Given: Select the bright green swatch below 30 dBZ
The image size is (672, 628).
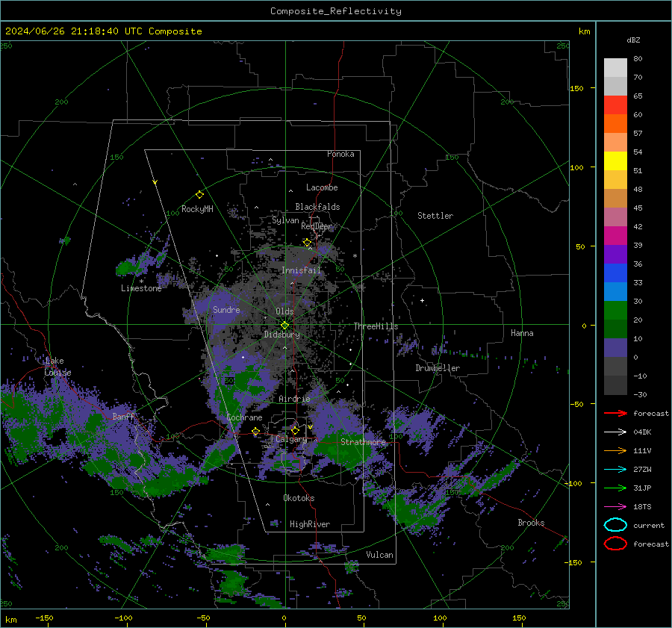Looking at the screenshot, I should (x=615, y=311).
